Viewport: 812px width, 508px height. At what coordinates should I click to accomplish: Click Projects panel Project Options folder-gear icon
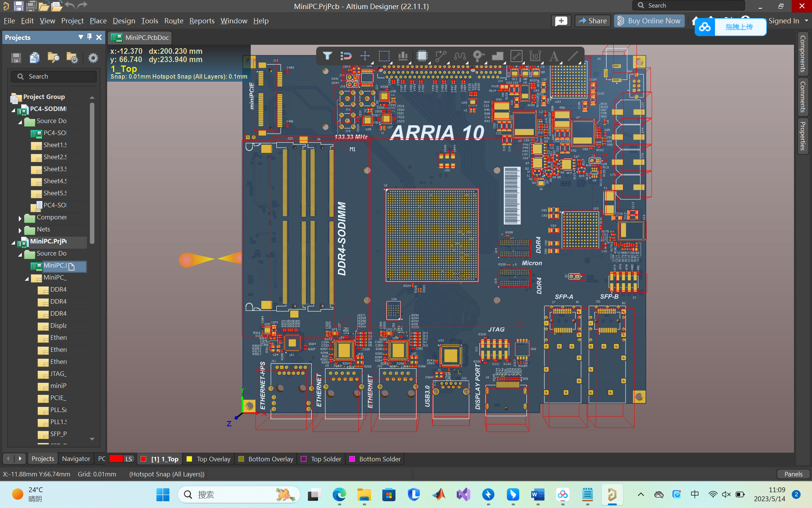(x=72, y=58)
